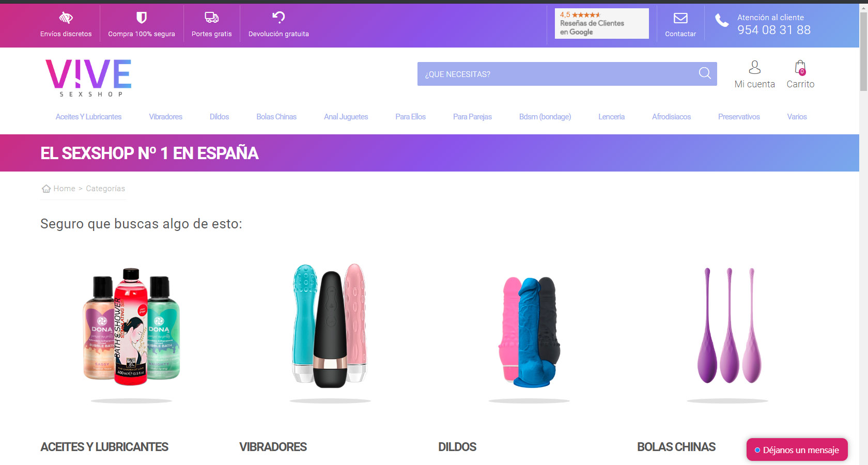Open the Preservativos menu item
Screen dimensions: 868x465
click(x=739, y=117)
